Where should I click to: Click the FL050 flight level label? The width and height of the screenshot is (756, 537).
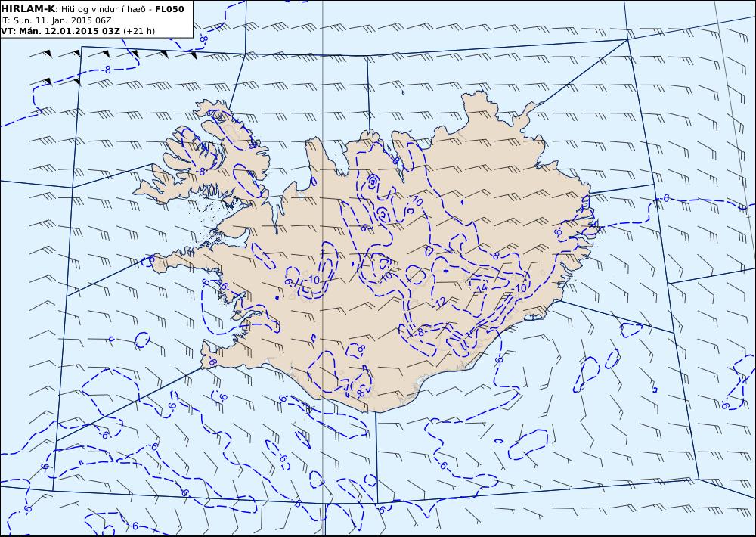169,9
